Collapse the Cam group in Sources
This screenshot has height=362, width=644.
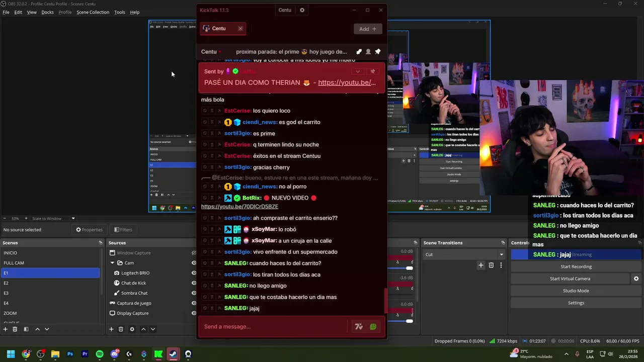[113, 263]
